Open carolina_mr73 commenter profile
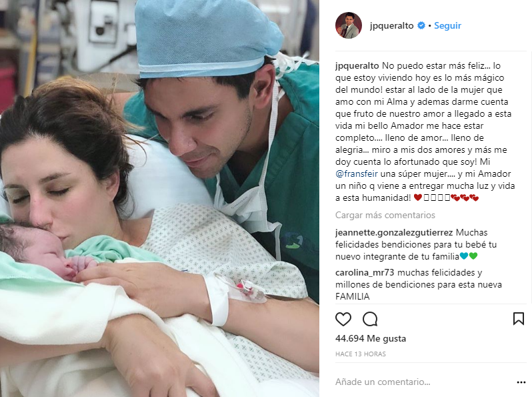 point(365,273)
